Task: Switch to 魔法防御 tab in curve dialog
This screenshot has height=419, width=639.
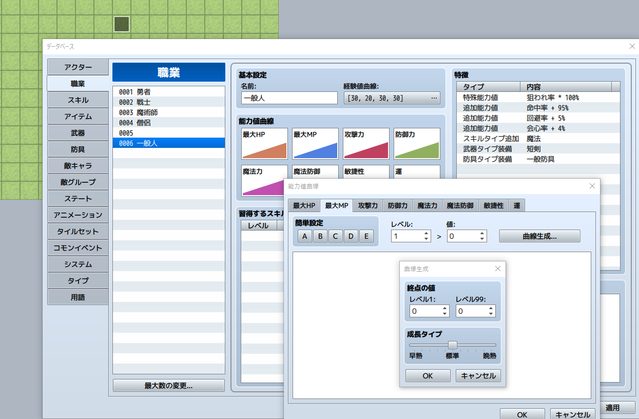Action: click(460, 206)
